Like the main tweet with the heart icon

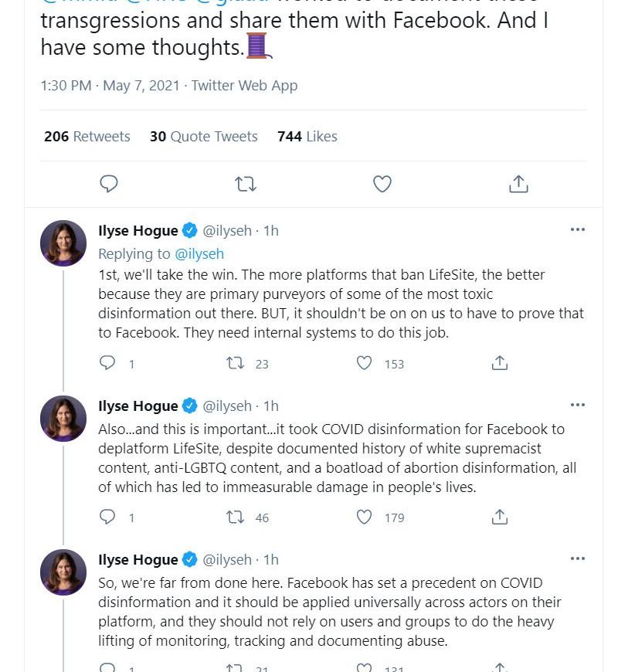[382, 184]
